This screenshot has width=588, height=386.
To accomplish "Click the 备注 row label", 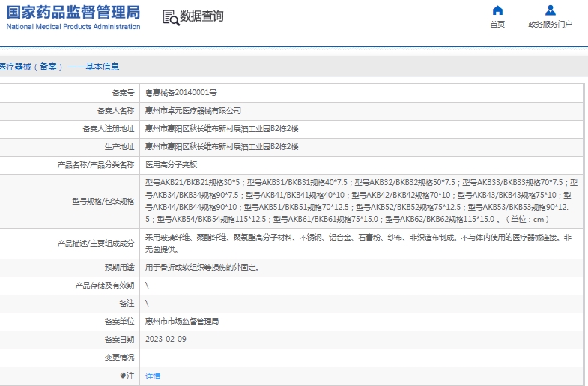I will pos(127,303).
